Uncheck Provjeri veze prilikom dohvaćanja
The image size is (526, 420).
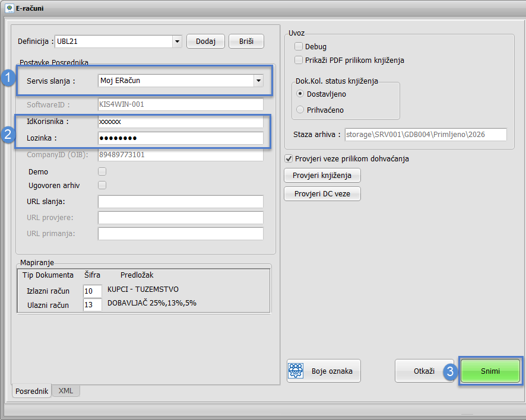tap(289, 158)
